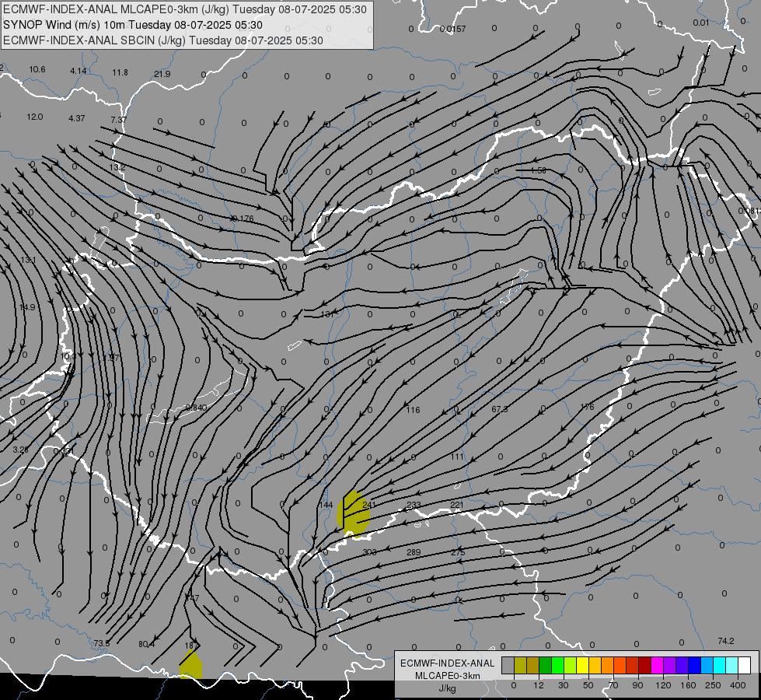The width and height of the screenshot is (761, 700).
Task: Click the magenta legend swatch
Action: (658, 665)
